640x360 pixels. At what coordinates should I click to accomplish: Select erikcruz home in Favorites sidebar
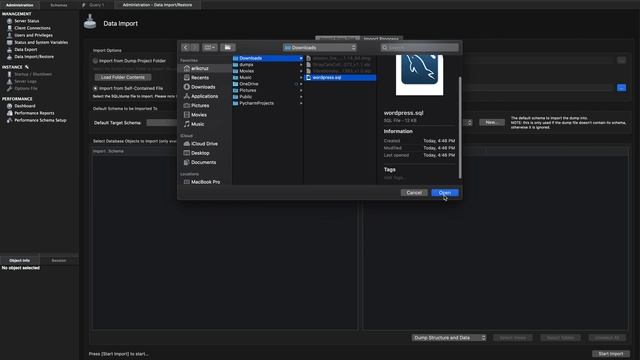(x=200, y=68)
